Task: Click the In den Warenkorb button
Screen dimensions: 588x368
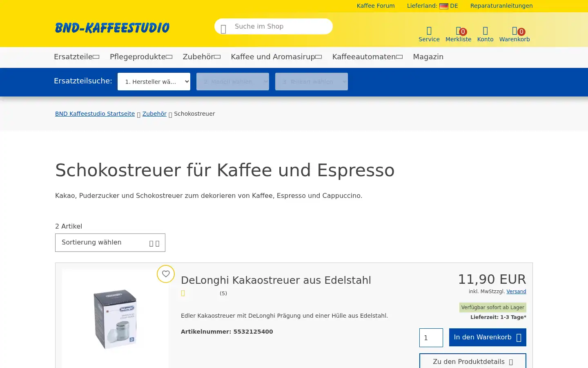Action: pyautogui.click(x=488, y=337)
